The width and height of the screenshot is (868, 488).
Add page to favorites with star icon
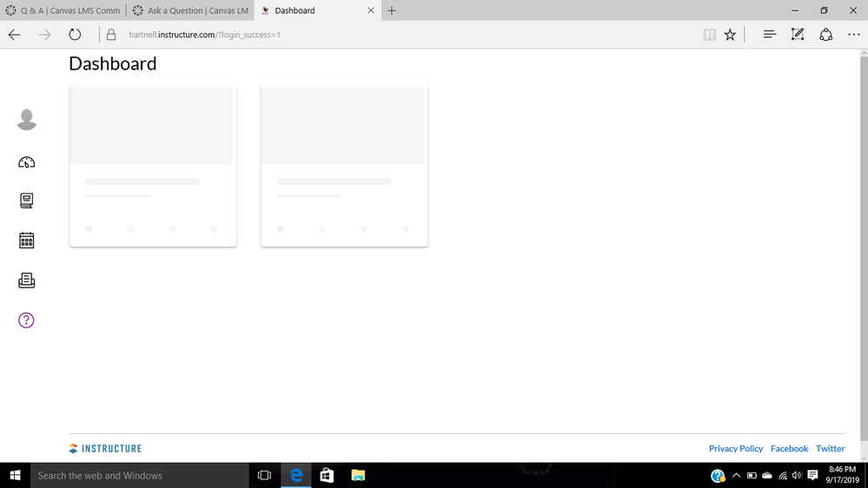(x=730, y=35)
